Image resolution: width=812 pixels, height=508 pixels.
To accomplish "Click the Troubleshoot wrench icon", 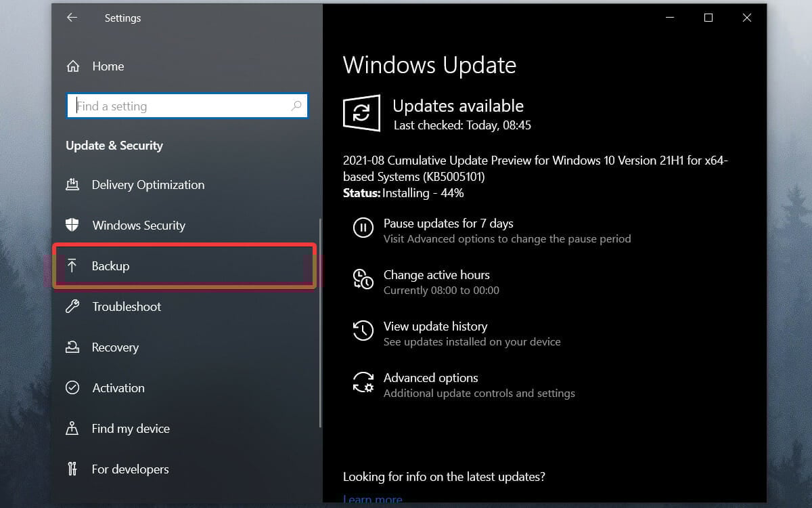I will pos(72,307).
